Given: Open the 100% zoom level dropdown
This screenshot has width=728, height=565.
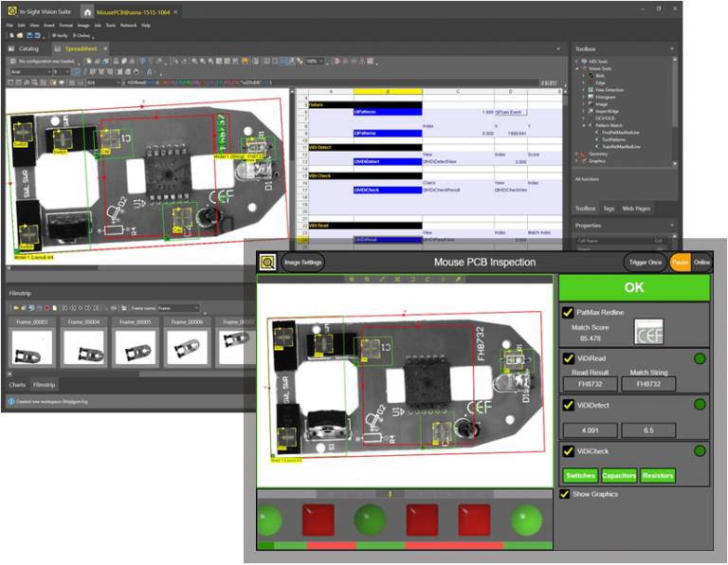Looking at the screenshot, I should [320, 61].
